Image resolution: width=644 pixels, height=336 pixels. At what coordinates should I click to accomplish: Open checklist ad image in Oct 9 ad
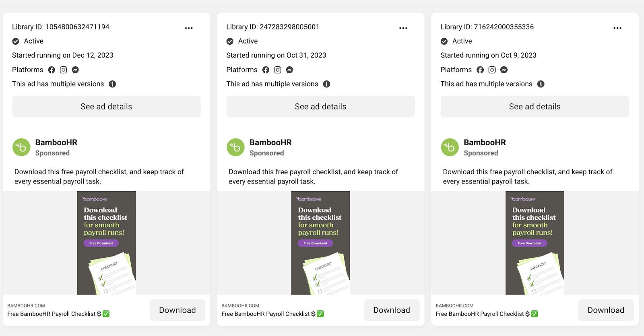coord(535,243)
